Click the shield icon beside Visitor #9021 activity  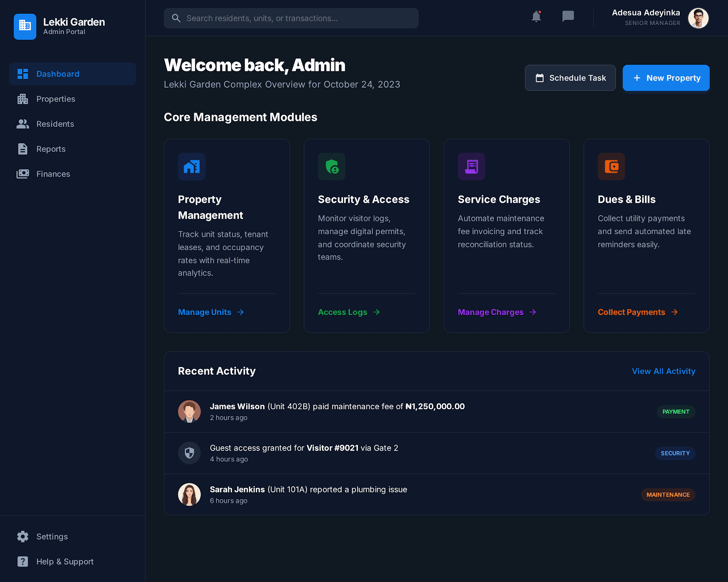[189, 453]
